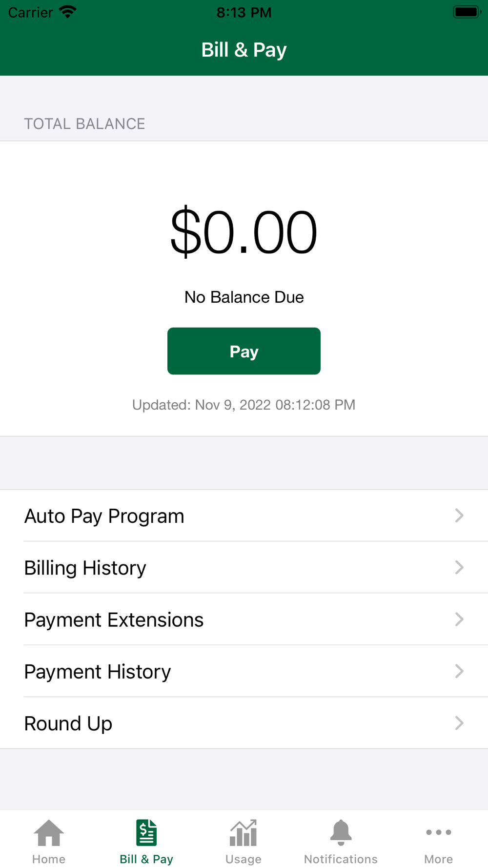The width and height of the screenshot is (488, 868).
Task: Tap the Home house icon
Action: pyautogui.click(x=49, y=832)
